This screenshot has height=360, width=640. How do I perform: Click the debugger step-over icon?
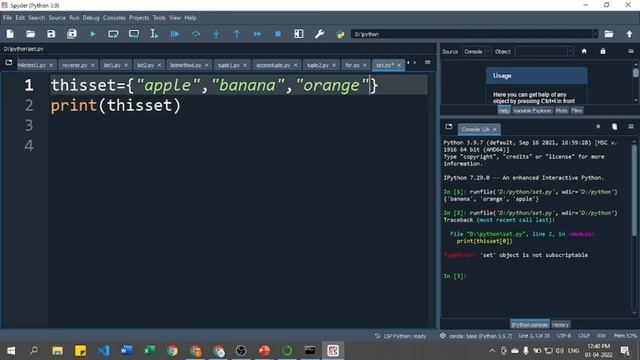196,34
